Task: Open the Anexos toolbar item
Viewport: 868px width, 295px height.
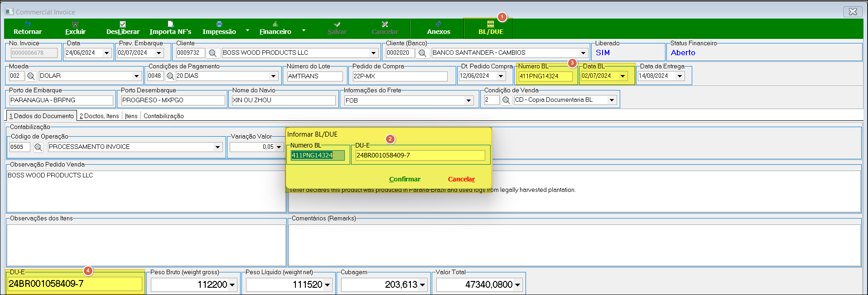Action: 439,28
